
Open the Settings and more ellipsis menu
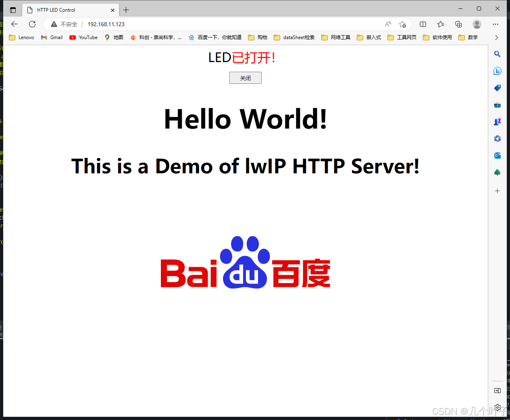(495, 24)
